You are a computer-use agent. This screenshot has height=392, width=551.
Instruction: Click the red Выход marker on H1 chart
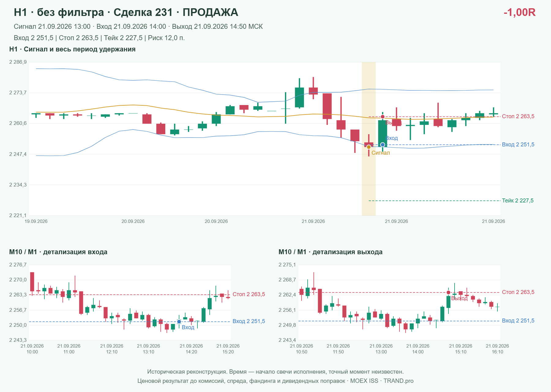383,117
